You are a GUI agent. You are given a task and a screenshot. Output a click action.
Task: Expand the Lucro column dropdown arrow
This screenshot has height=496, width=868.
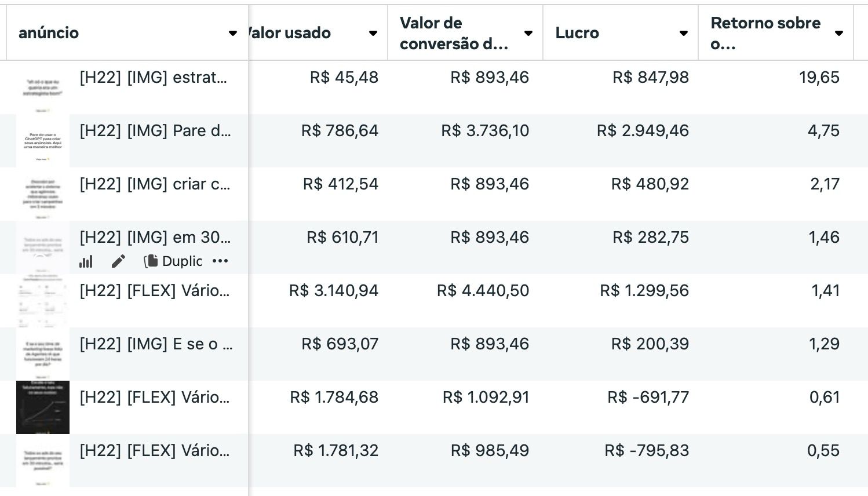click(684, 33)
